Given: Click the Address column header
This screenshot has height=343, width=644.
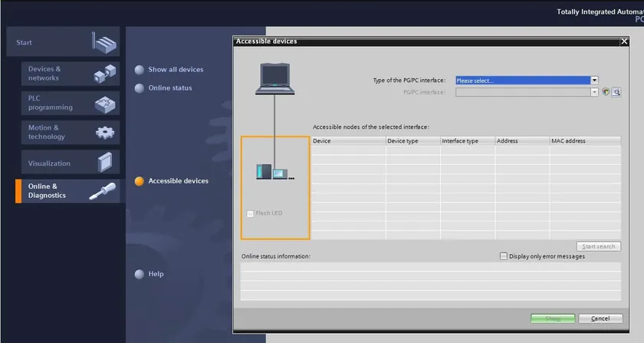Looking at the screenshot, I should click(522, 140).
